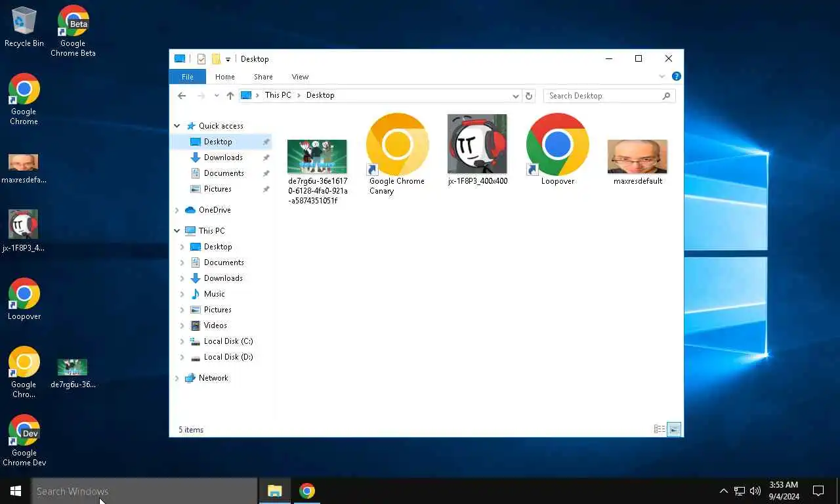This screenshot has width=840, height=504.
Task: Open the volume tray icon
Action: 755,491
